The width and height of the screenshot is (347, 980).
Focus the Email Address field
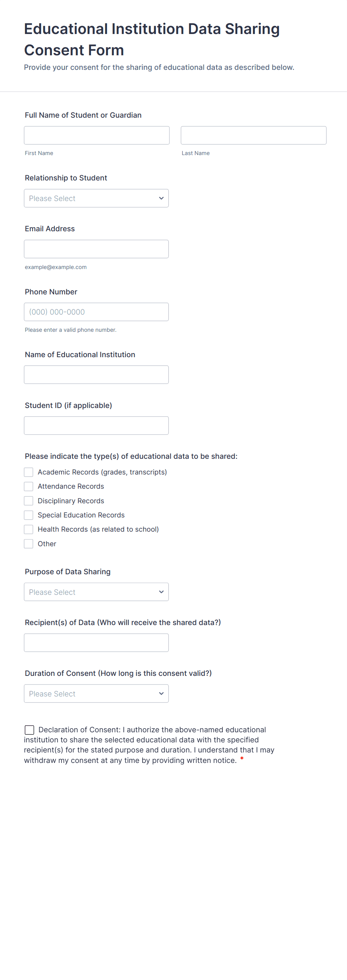(96, 249)
